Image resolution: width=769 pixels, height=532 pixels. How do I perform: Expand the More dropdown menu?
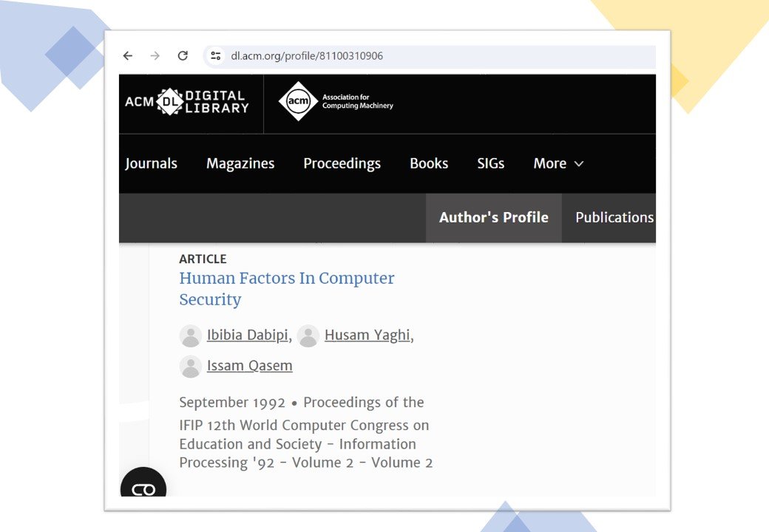[x=558, y=164]
